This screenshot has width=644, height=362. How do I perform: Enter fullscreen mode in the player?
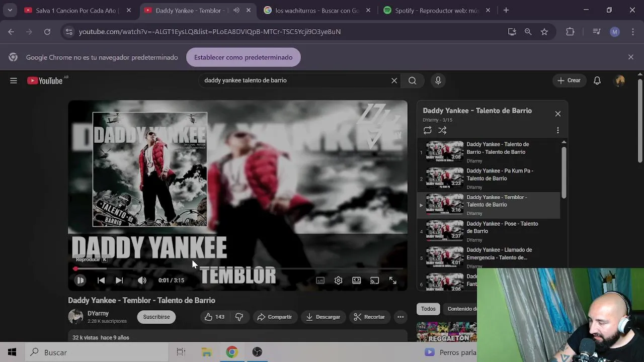pyautogui.click(x=393, y=281)
